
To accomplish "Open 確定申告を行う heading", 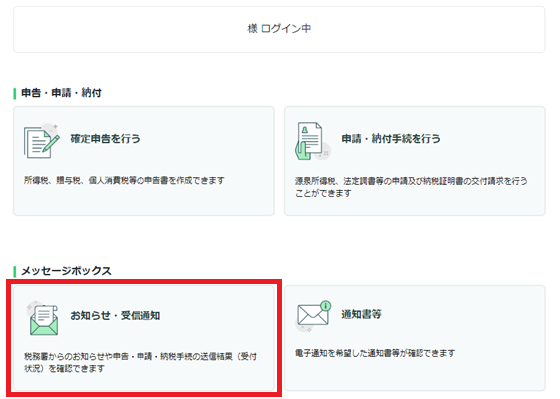I will pyautogui.click(x=105, y=139).
